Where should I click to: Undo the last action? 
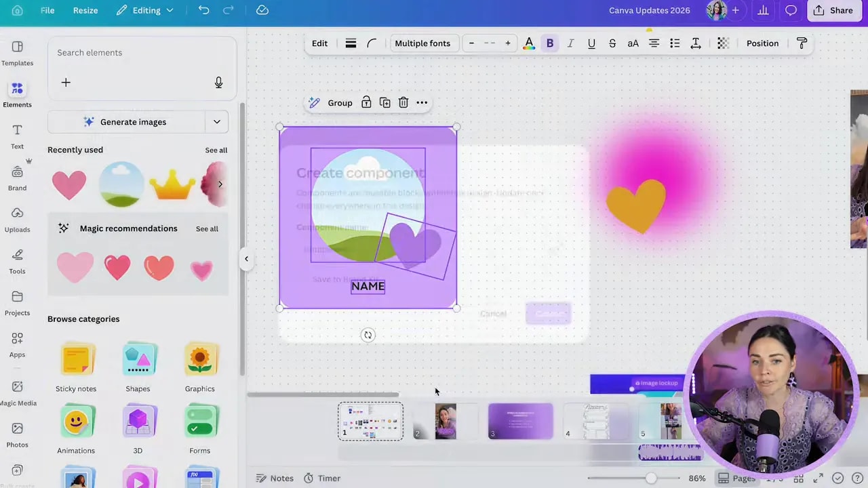(x=204, y=10)
